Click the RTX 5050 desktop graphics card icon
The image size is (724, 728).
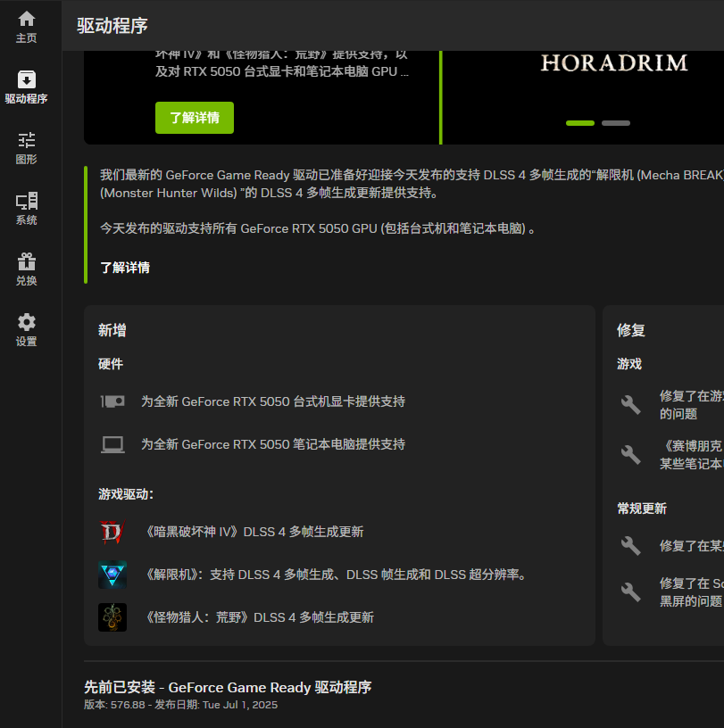[x=112, y=401]
